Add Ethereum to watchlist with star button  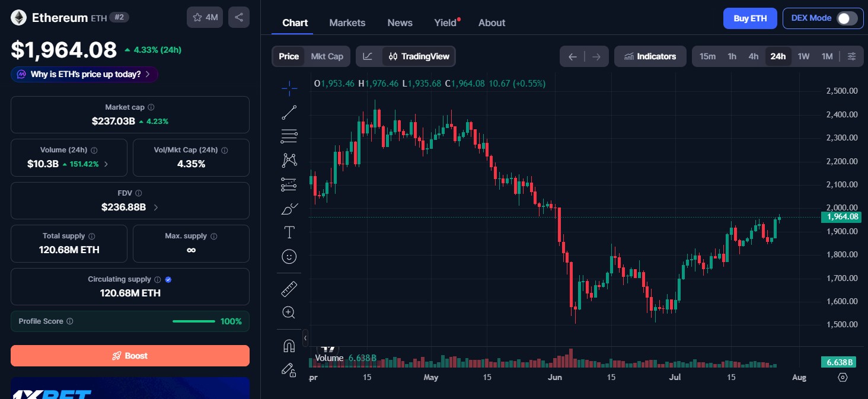[x=205, y=17]
